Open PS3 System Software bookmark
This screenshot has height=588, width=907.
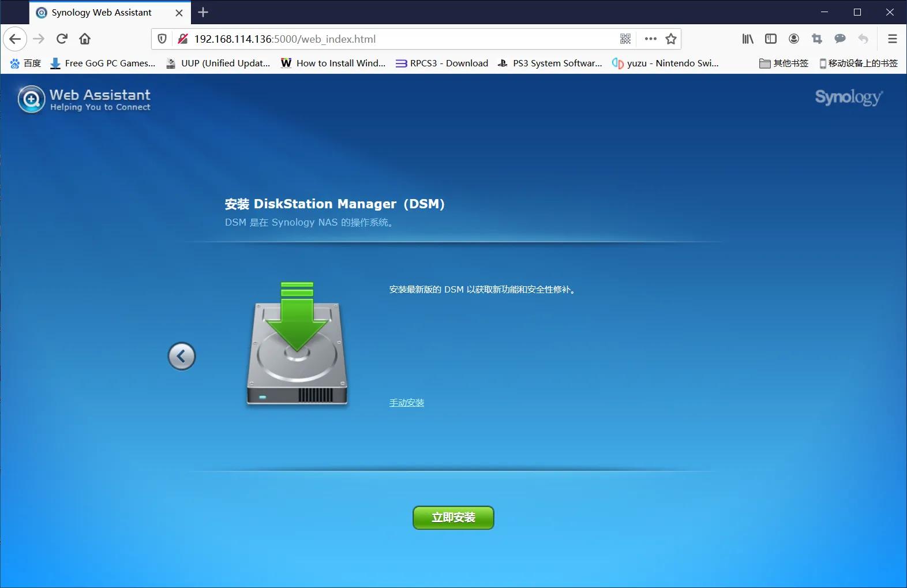click(550, 63)
